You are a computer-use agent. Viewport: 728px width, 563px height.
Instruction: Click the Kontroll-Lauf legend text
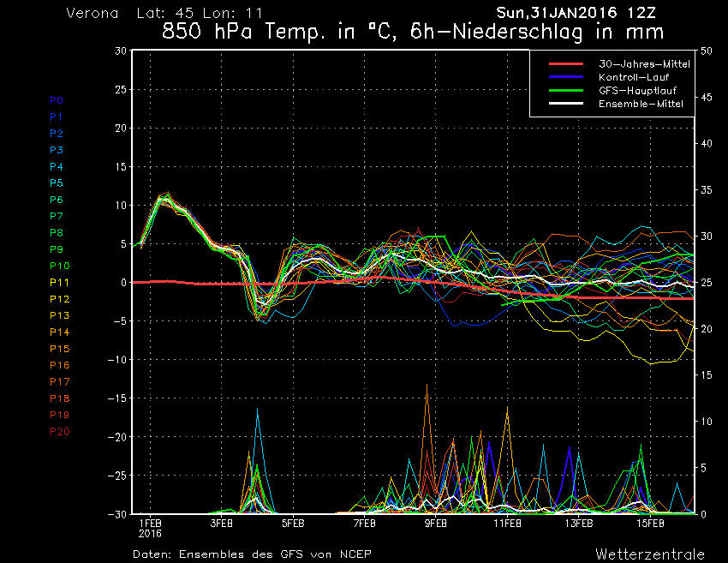[x=634, y=77]
